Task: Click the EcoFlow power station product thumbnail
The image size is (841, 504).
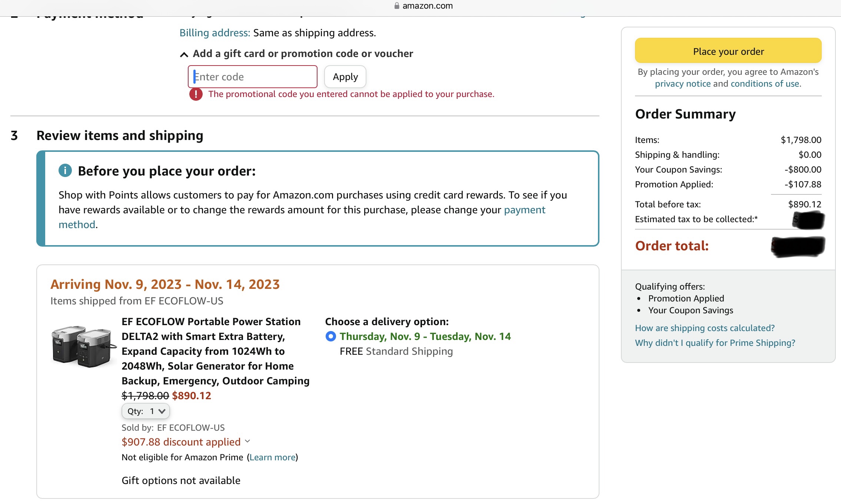Action: [x=84, y=347]
